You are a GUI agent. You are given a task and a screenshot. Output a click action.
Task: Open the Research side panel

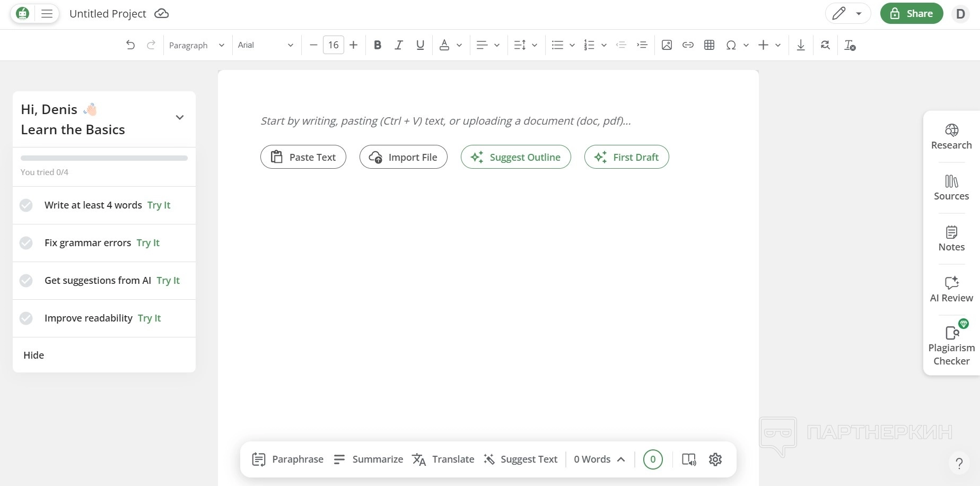951,137
